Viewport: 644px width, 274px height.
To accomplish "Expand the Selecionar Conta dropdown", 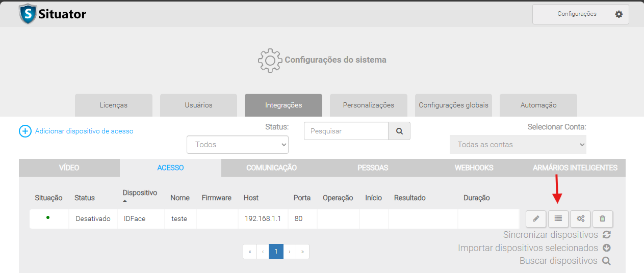I will point(518,145).
